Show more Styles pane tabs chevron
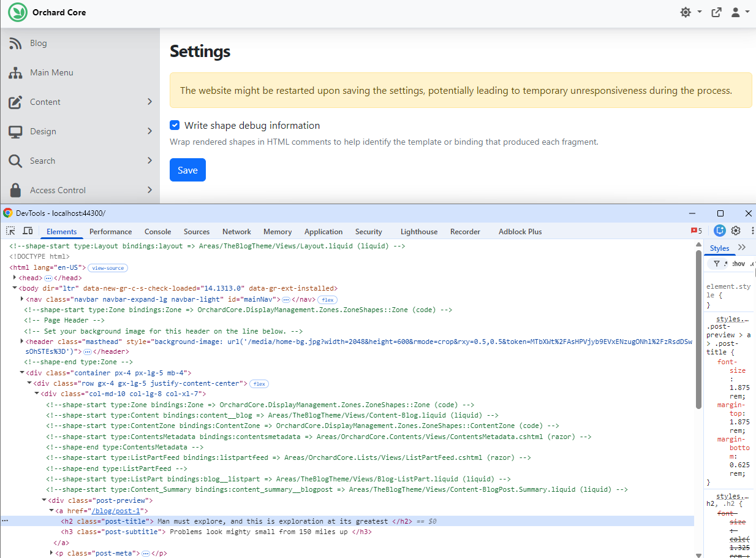Screen dimensions: 756x558 [742, 247]
